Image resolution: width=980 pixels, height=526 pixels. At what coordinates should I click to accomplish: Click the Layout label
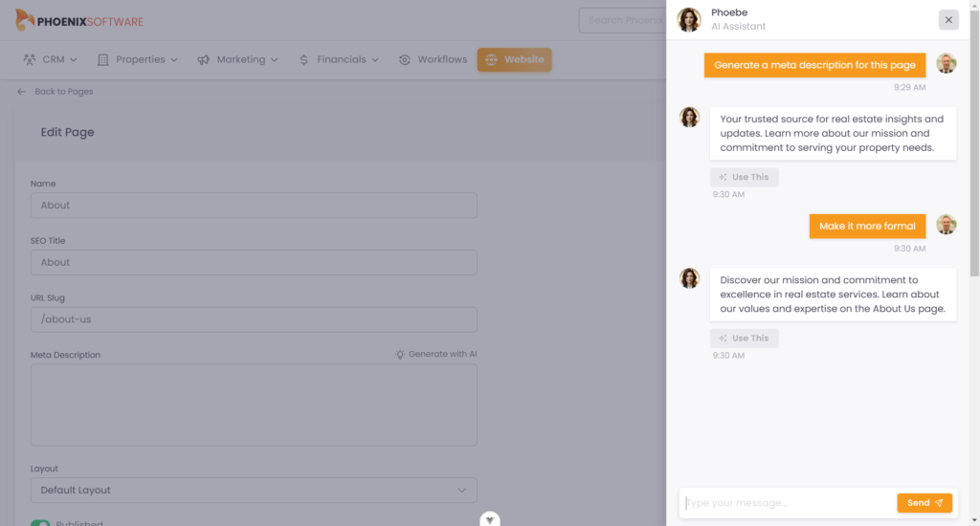(44, 469)
